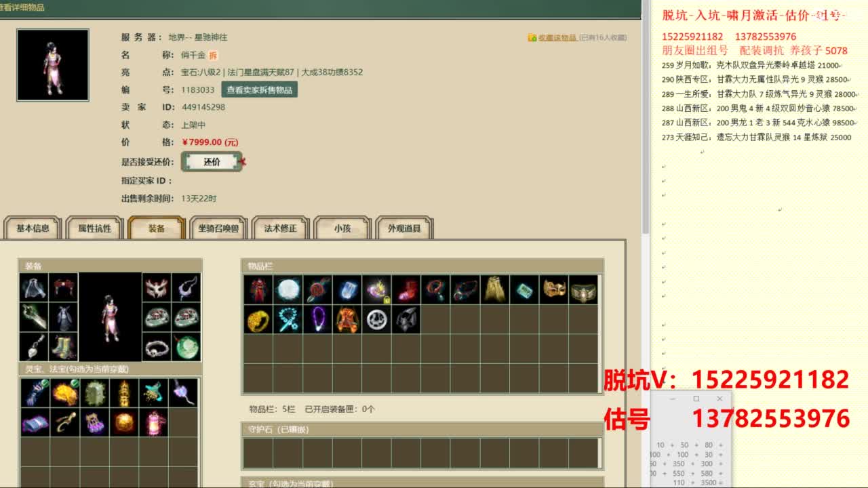868x488 pixels.
Task: Inspect the winged belt inventory item
Action: [x=583, y=289]
